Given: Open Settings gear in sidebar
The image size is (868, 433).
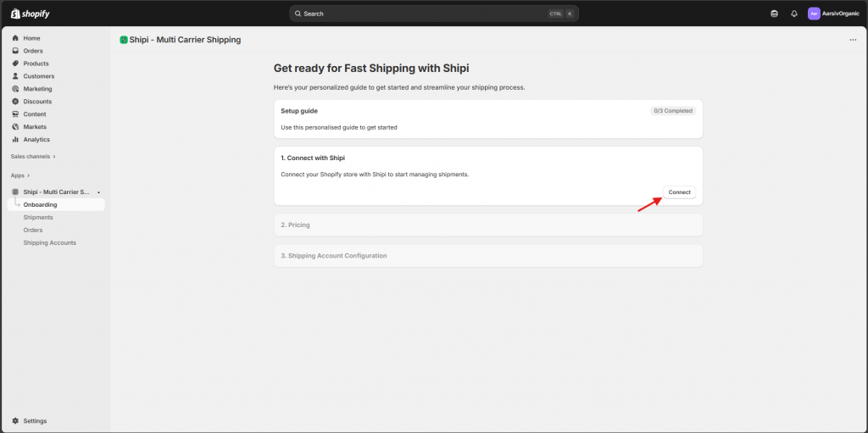Looking at the screenshot, I should 16,421.
